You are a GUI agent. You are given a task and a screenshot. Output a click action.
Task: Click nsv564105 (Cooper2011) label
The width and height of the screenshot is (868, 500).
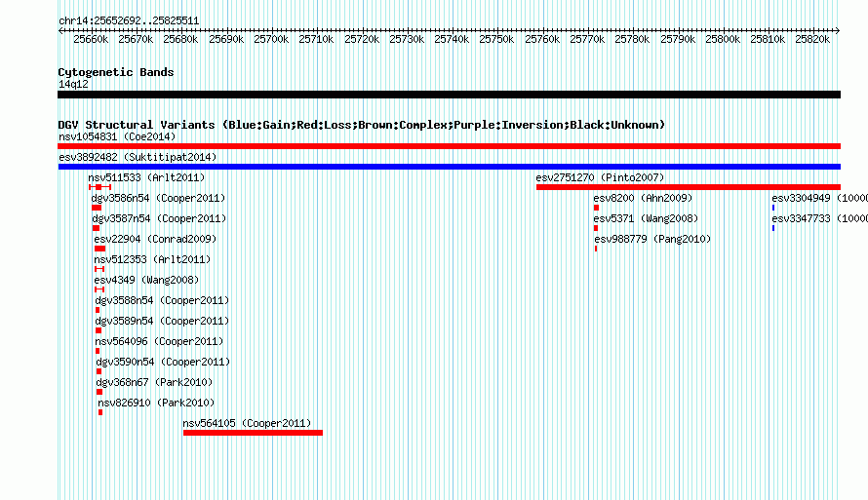tap(247, 423)
